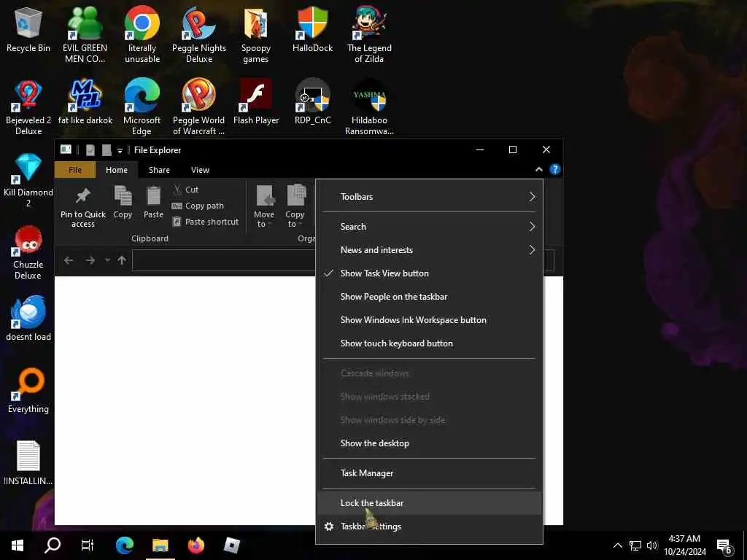Open Task View from the taskbar
This screenshot has width=747, height=560.
tap(88, 545)
